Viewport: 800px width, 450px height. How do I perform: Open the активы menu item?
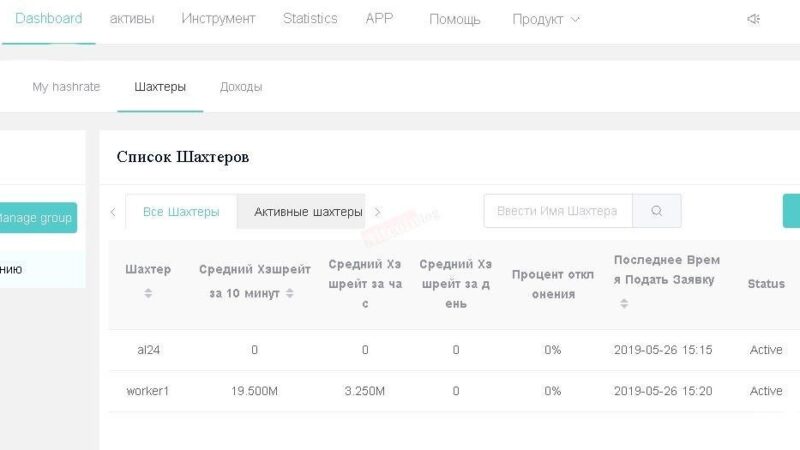(x=132, y=19)
